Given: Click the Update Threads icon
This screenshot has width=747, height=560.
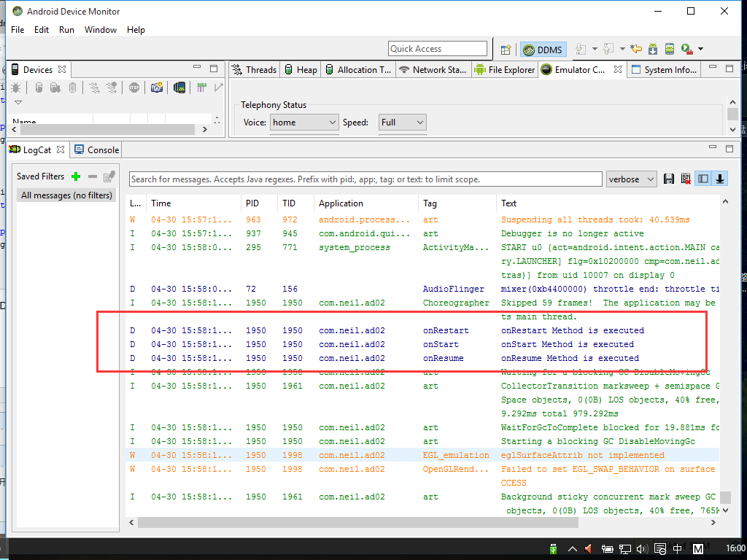Looking at the screenshot, I should click(x=94, y=87).
